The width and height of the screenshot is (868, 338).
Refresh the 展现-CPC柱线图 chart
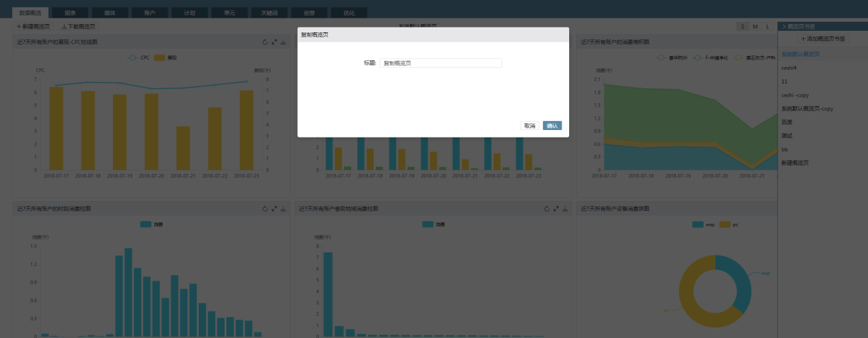[265, 42]
